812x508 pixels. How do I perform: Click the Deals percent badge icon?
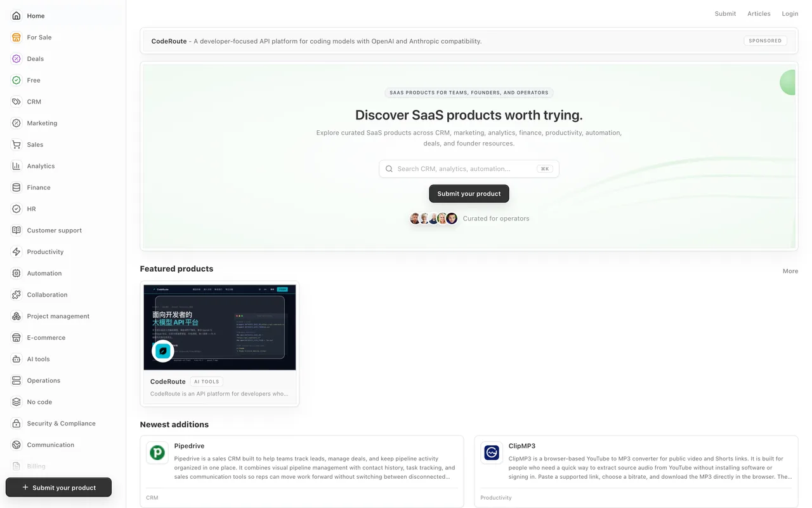tap(16, 58)
